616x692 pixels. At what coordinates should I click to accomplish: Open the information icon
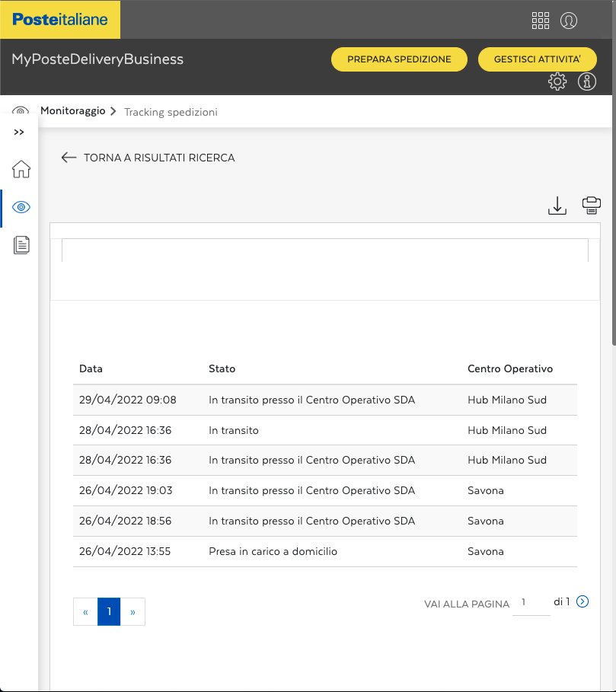pos(587,81)
